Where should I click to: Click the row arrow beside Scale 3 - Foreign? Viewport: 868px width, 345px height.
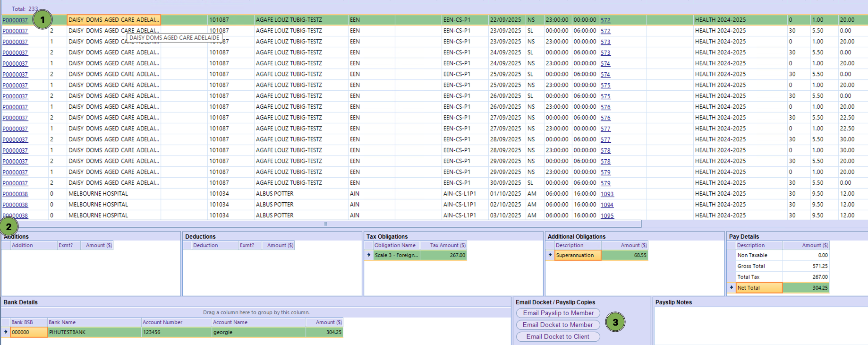(369, 255)
